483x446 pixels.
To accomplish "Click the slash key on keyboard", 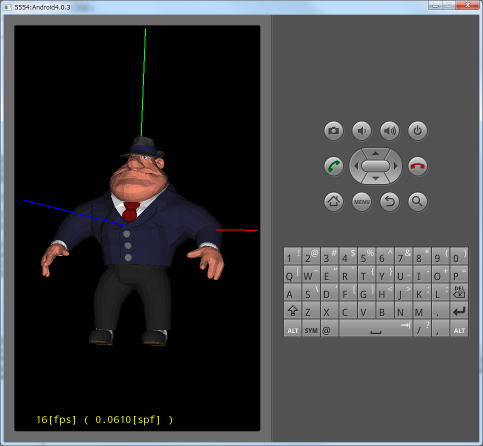I will click(x=422, y=328).
